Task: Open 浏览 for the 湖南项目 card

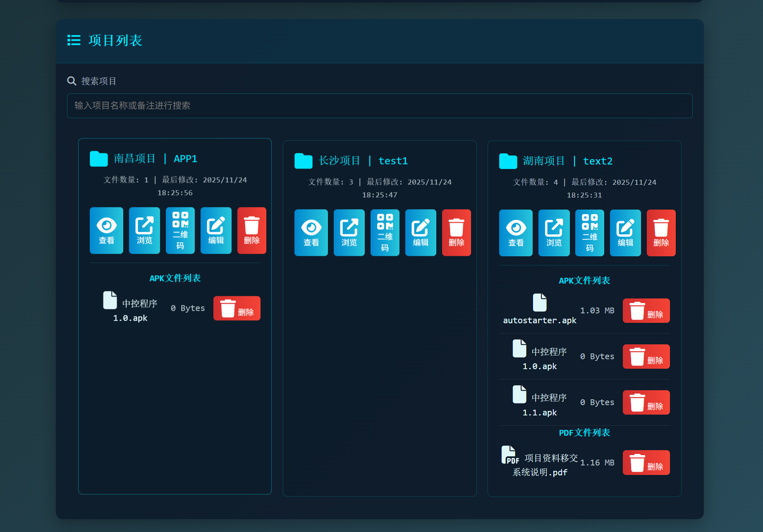Action: point(554,233)
